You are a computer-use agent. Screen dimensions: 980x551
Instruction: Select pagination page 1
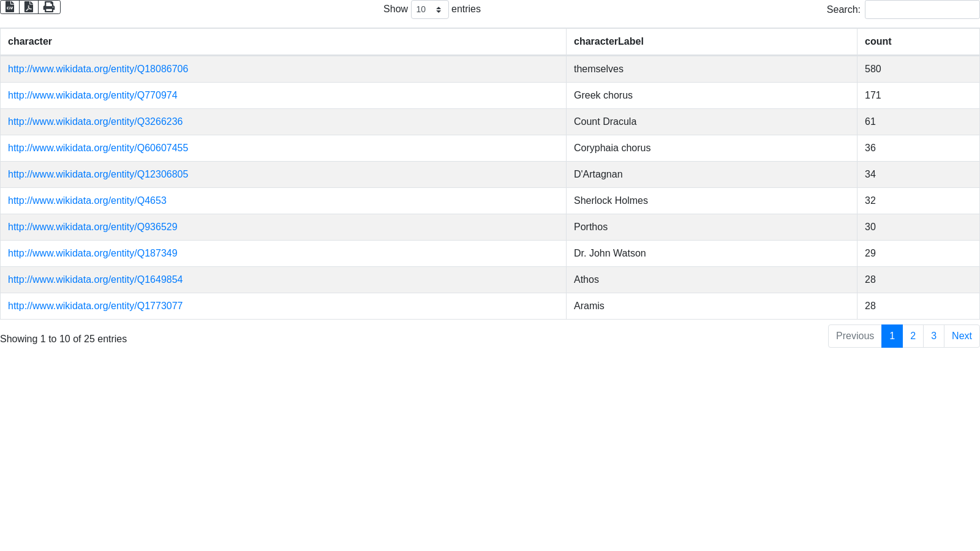coord(892,336)
